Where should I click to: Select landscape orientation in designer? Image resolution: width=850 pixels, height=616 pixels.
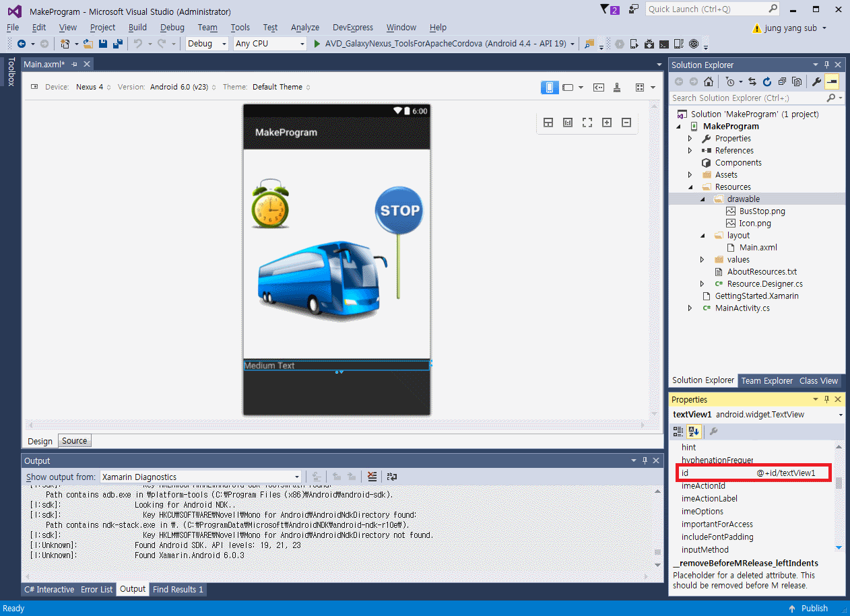point(568,87)
